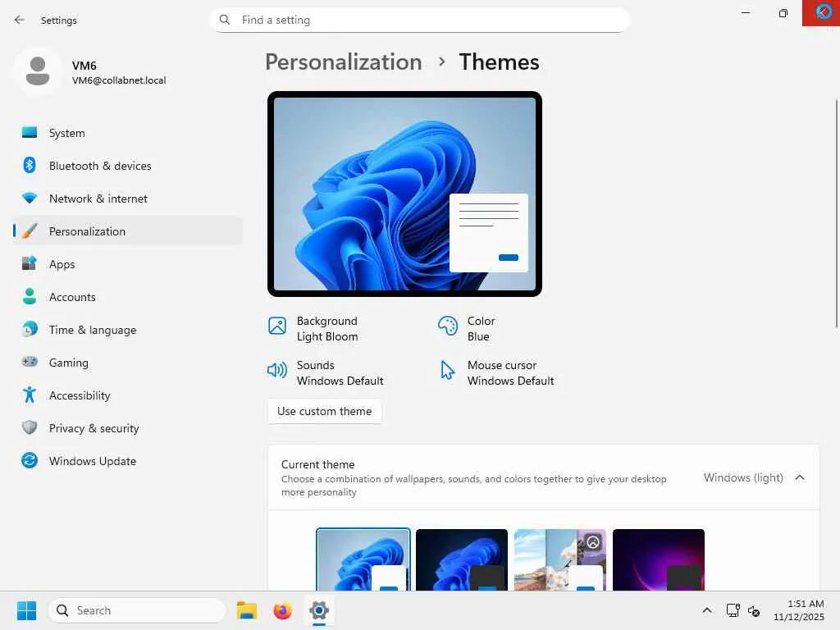Click the search magnifier icon in Find a setting
The width and height of the screenshot is (840, 630).
(x=225, y=20)
